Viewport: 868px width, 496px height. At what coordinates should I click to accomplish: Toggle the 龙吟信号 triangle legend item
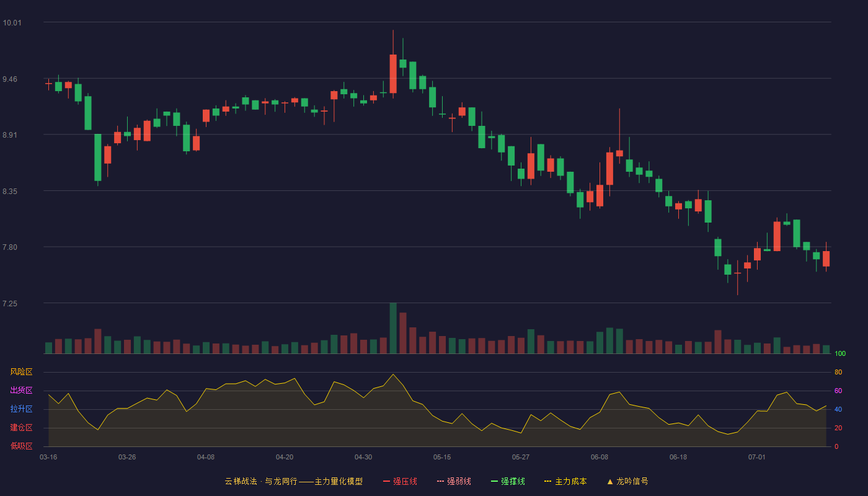coord(627,481)
